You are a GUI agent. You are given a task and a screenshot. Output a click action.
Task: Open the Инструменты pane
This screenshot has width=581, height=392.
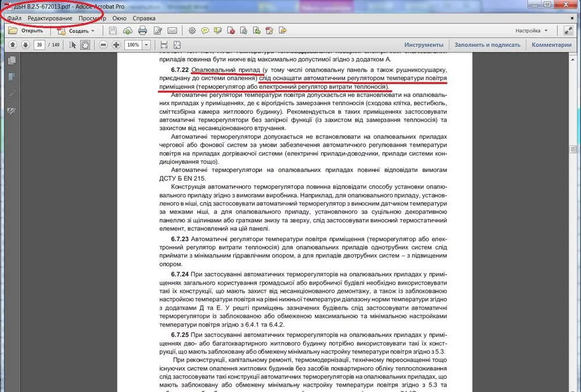424,45
